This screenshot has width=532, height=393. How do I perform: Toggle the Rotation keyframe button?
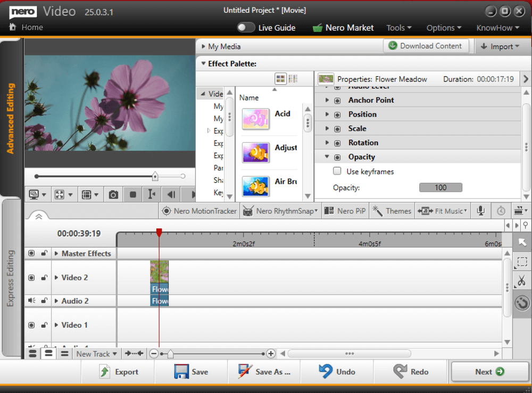337,143
